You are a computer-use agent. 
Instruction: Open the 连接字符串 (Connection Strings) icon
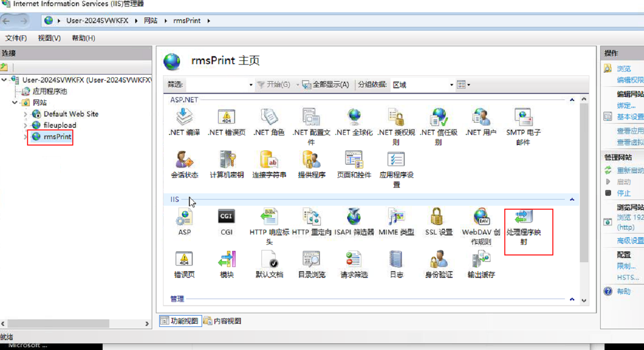click(x=269, y=163)
